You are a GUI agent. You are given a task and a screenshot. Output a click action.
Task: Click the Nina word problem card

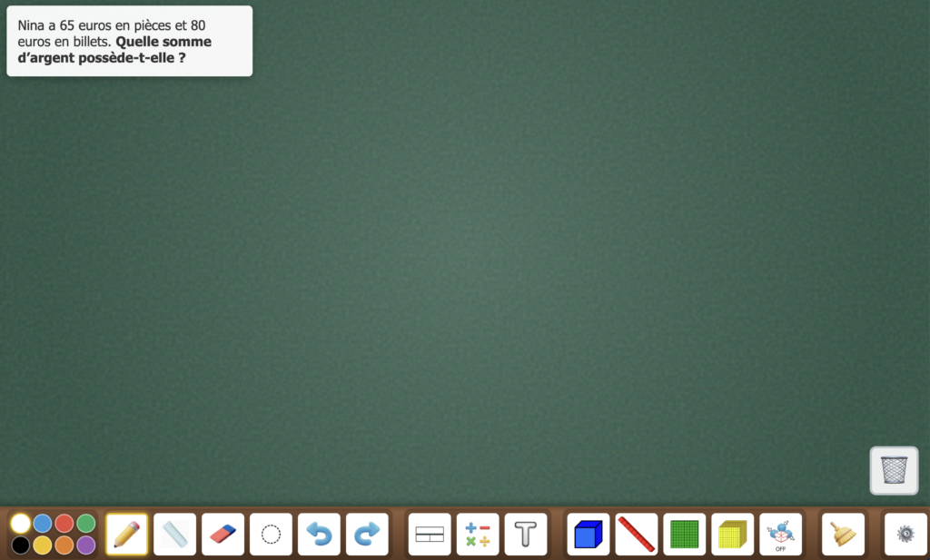point(129,42)
